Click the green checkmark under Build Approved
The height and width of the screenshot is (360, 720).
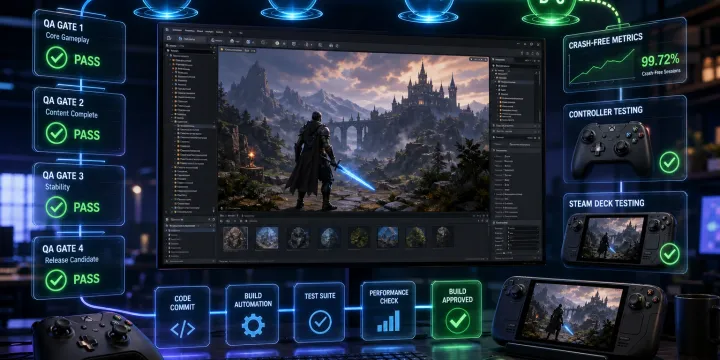(x=457, y=321)
